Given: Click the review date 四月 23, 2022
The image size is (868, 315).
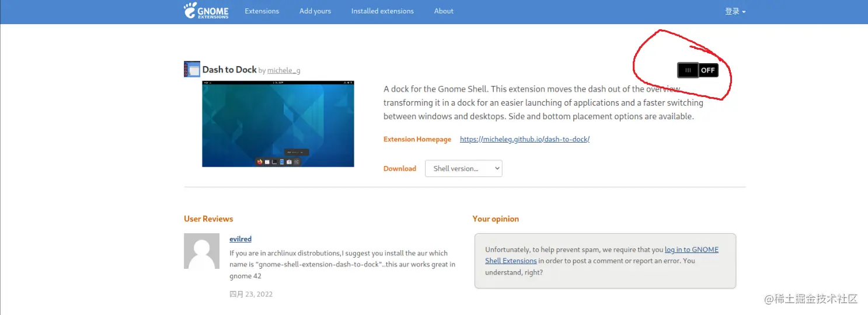Looking at the screenshot, I should click(x=251, y=294).
